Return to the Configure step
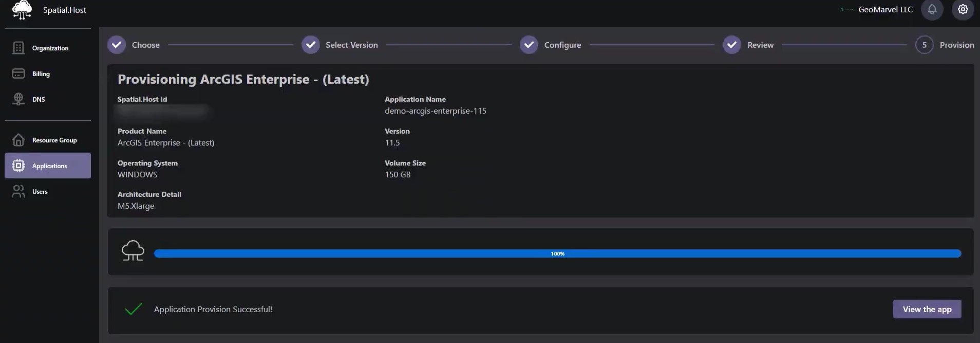This screenshot has width=980, height=343. (529, 45)
